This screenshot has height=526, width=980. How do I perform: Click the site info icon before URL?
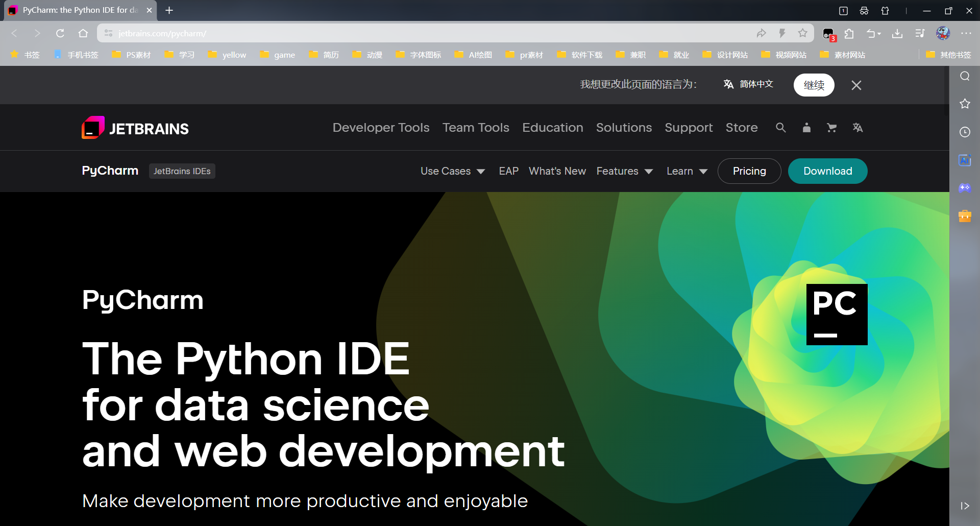point(108,33)
